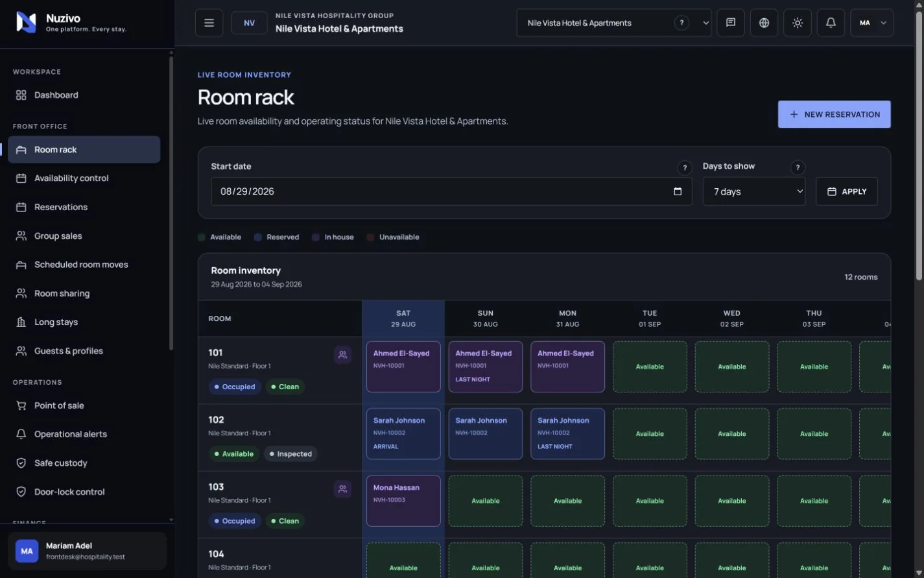Open Scheduled room moves
Screen dimensions: 924x578
84,264
